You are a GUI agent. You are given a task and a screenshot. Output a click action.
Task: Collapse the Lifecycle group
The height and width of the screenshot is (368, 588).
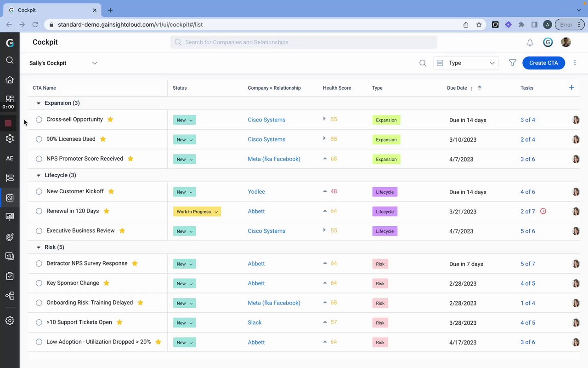point(39,175)
